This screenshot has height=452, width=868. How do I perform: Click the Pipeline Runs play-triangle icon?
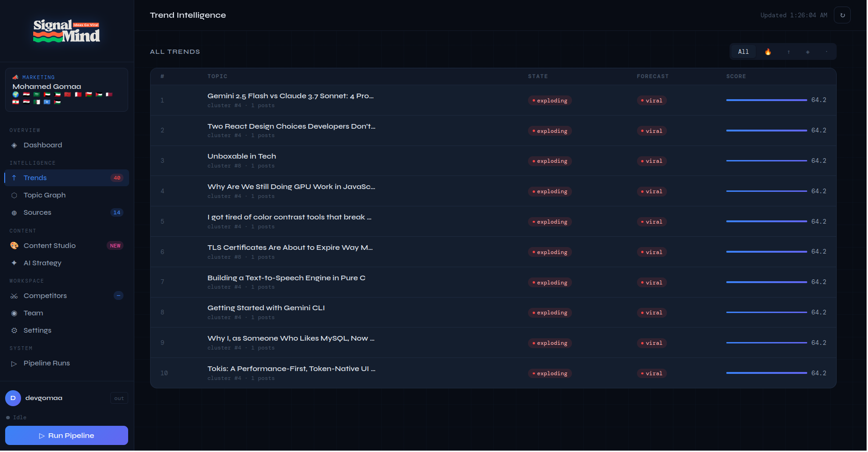(x=14, y=364)
